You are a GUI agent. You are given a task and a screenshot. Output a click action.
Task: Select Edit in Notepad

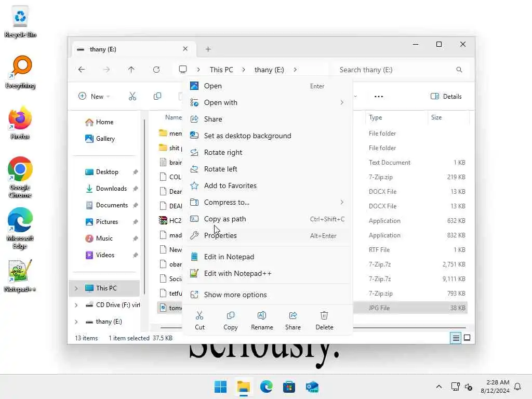point(268,257)
